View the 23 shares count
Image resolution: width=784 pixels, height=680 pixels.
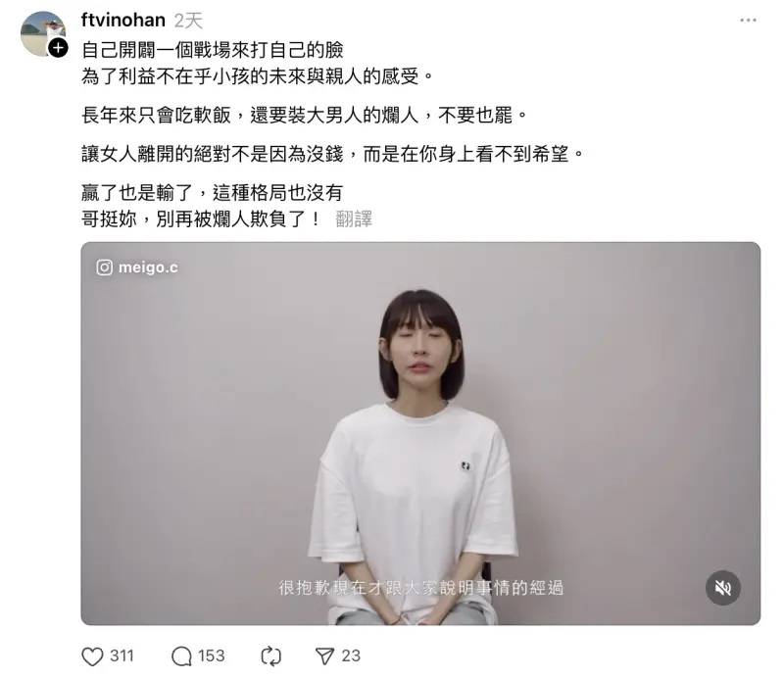point(351,656)
